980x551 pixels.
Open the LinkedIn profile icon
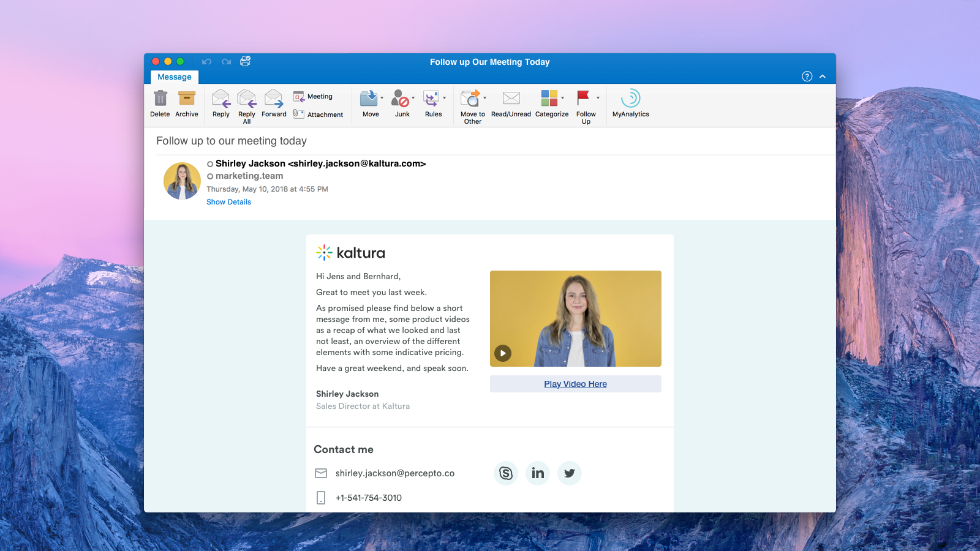(538, 473)
